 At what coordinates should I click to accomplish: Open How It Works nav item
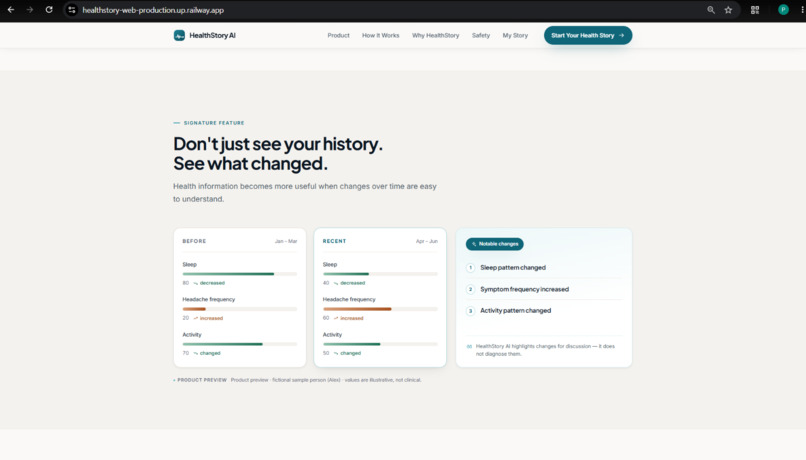tap(380, 35)
